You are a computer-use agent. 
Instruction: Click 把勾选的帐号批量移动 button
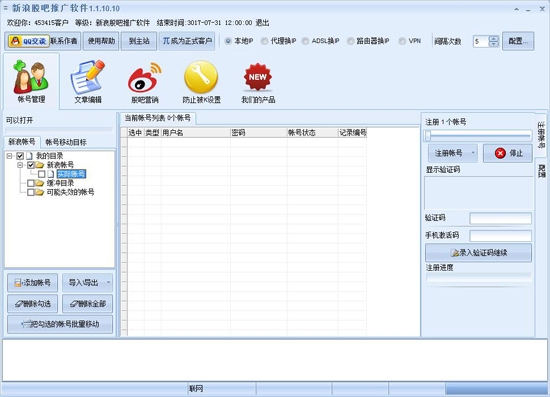[x=60, y=324]
